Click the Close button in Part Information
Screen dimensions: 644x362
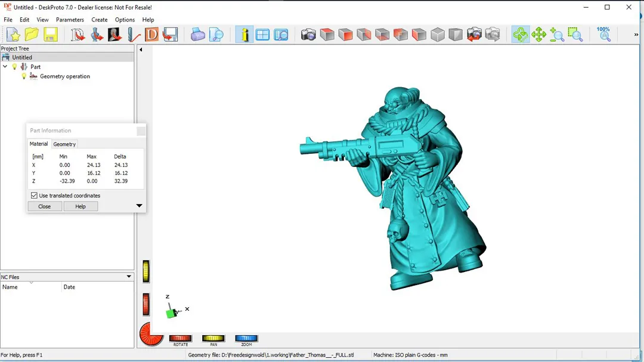[x=44, y=206]
